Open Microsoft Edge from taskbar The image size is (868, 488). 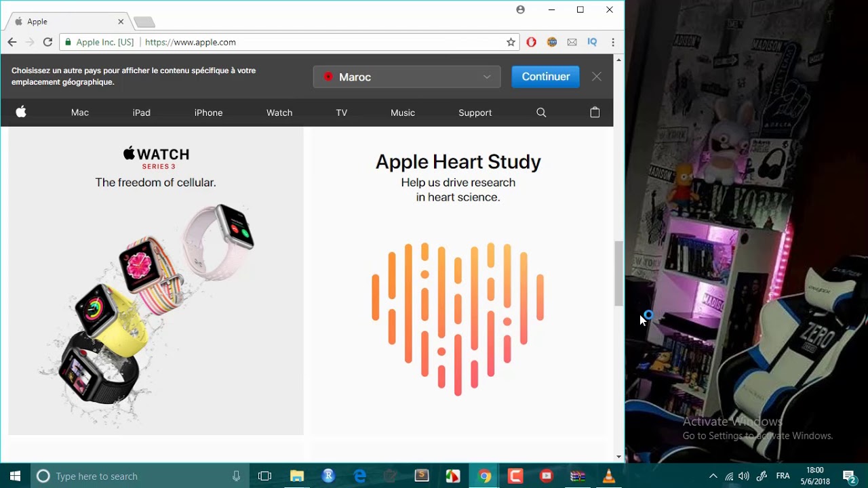pyautogui.click(x=360, y=476)
